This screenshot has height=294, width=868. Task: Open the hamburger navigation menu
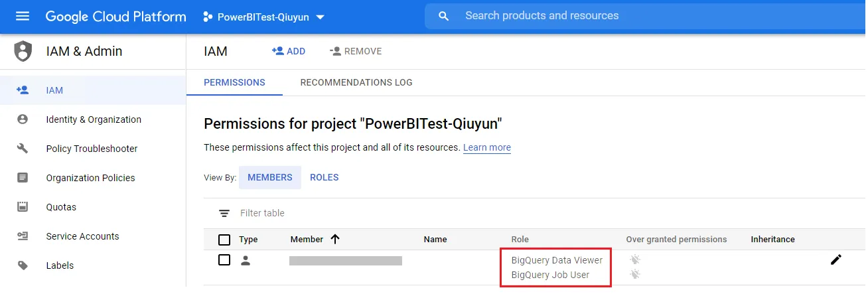[23, 16]
